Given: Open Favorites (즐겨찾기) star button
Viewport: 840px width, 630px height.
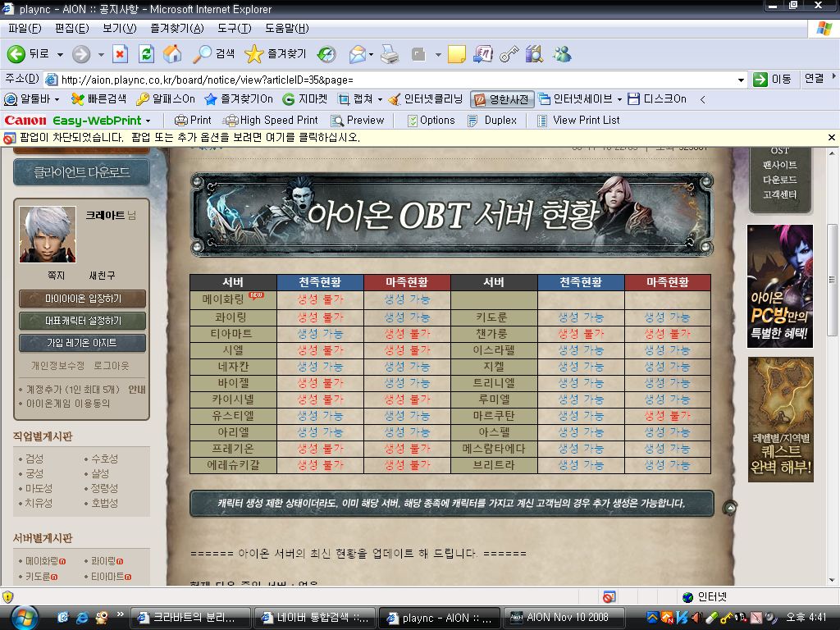Looking at the screenshot, I should 276,53.
